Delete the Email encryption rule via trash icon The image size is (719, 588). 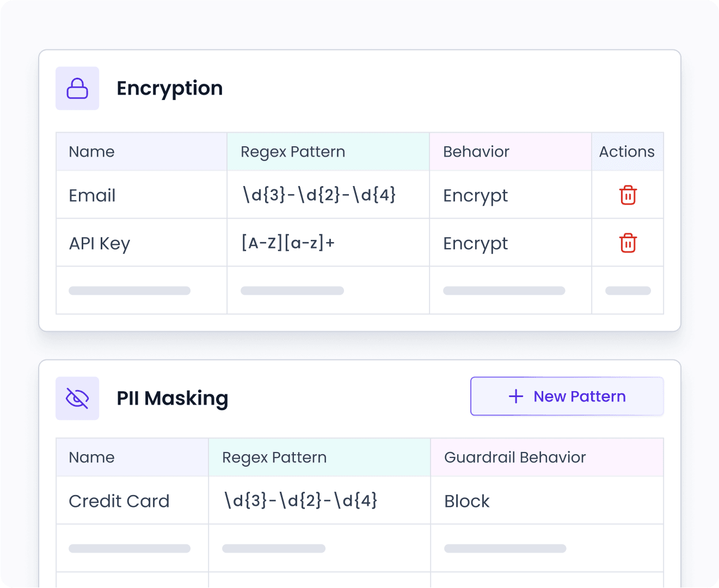628,195
